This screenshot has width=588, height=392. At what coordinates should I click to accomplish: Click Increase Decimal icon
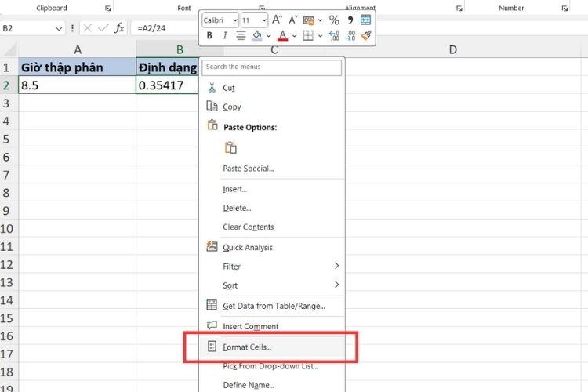(334, 35)
